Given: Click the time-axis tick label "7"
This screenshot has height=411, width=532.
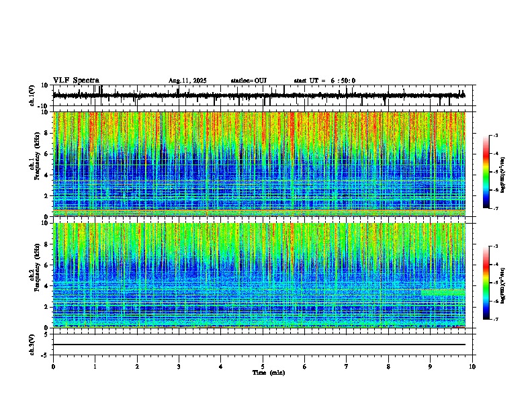Looking at the screenshot, I should click(x=347, y=367).
